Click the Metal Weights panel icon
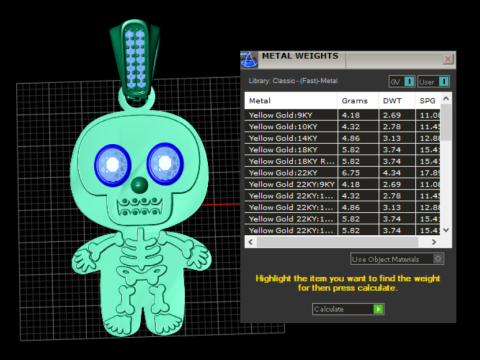 coord(249,60)
